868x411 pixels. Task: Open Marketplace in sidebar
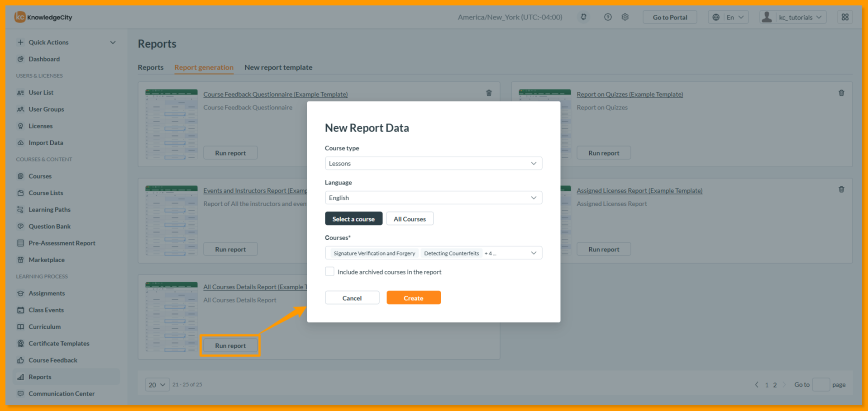[46, 260]
